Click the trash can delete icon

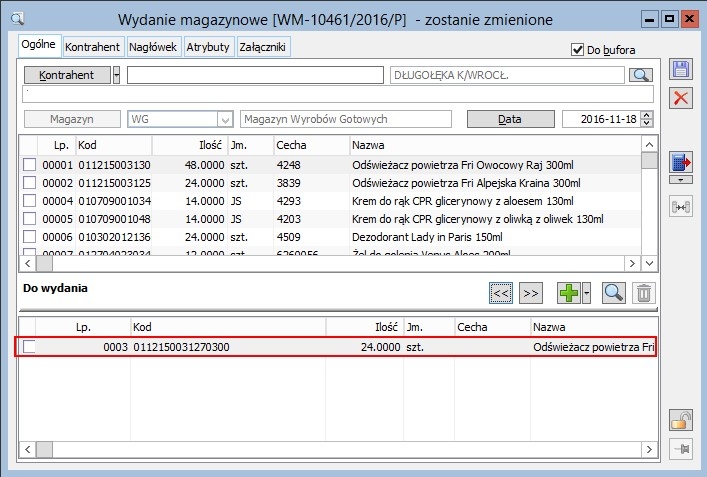[644, 294]
